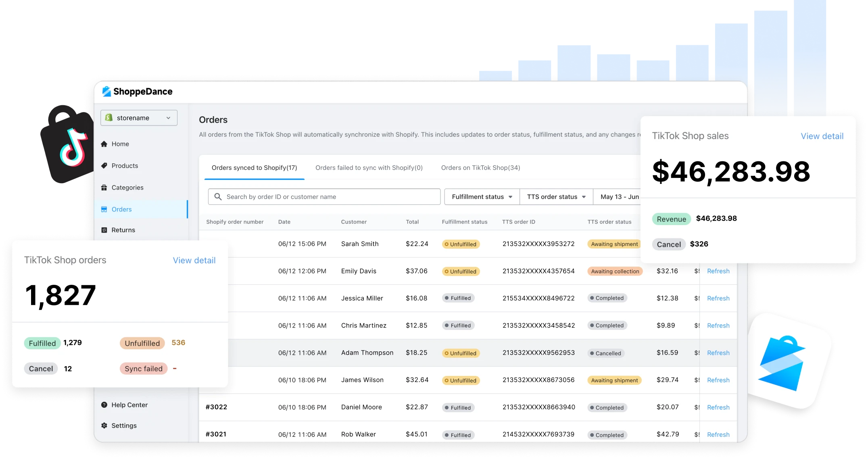Select the Orders icon in the sidebar
The image size is (868, 459).
(x=104, y=209)
